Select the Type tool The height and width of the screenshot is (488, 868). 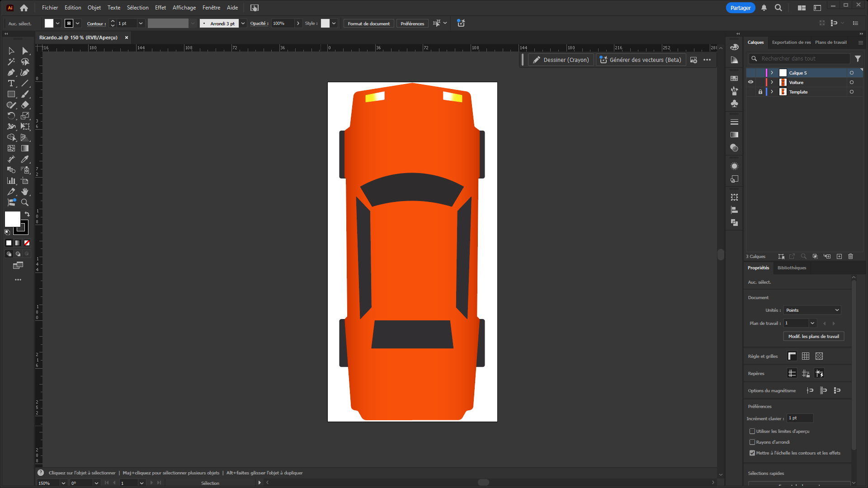pos(11,84)
